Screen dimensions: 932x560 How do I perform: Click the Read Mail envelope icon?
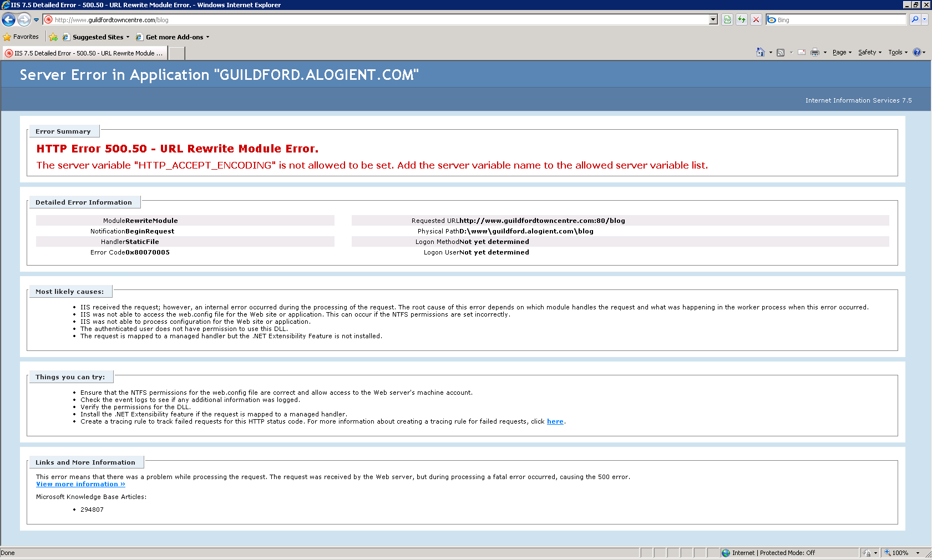802,52
